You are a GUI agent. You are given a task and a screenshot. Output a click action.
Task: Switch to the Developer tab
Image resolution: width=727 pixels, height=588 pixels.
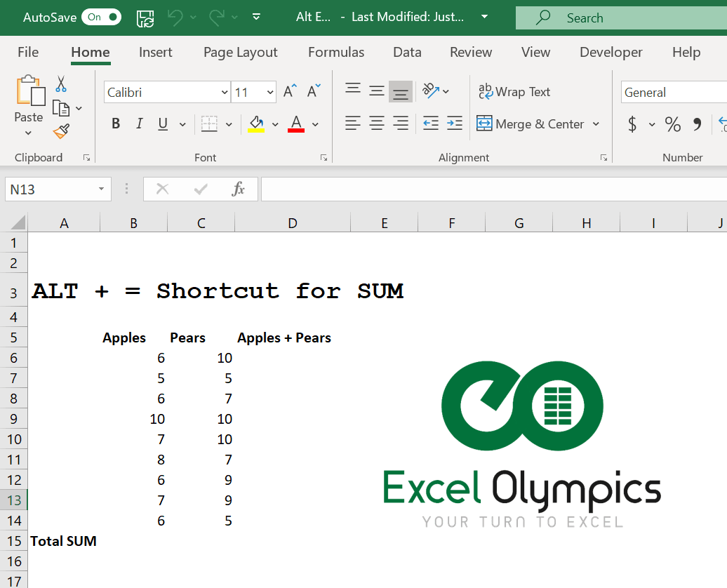coord(611,52)
